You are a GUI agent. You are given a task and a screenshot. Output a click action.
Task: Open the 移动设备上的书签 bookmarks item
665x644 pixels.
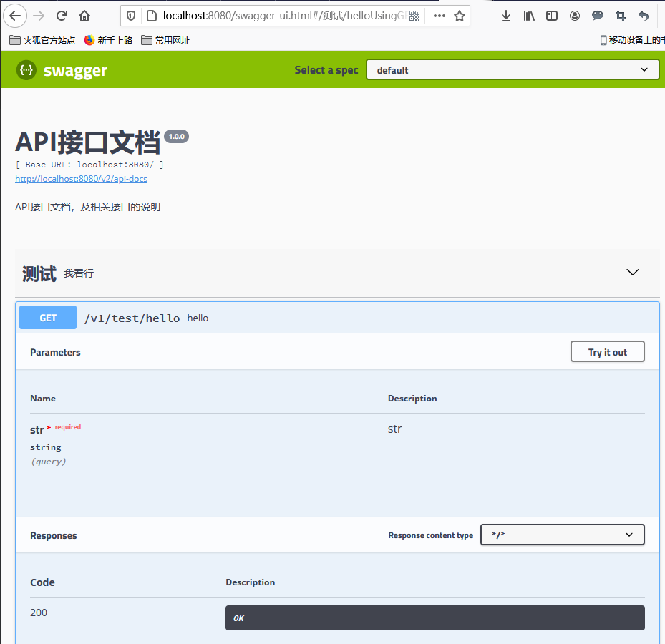[x=632, y=40]
